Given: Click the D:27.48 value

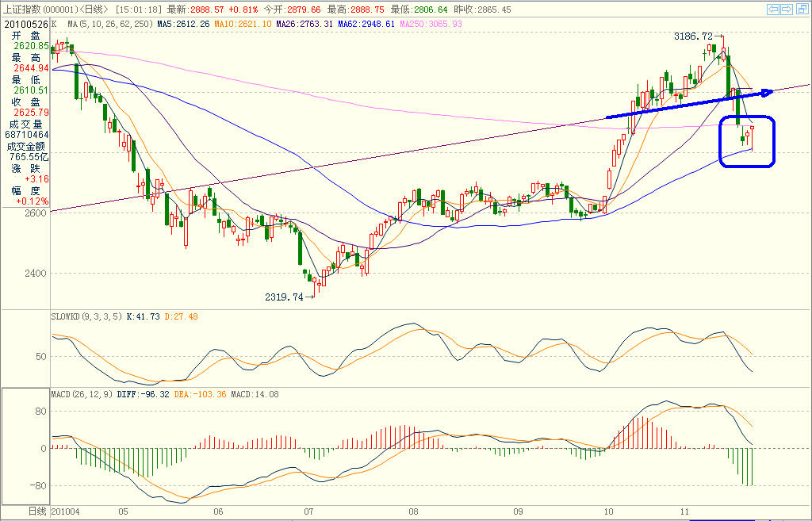Looking at the screenshot, I should 182,316.
